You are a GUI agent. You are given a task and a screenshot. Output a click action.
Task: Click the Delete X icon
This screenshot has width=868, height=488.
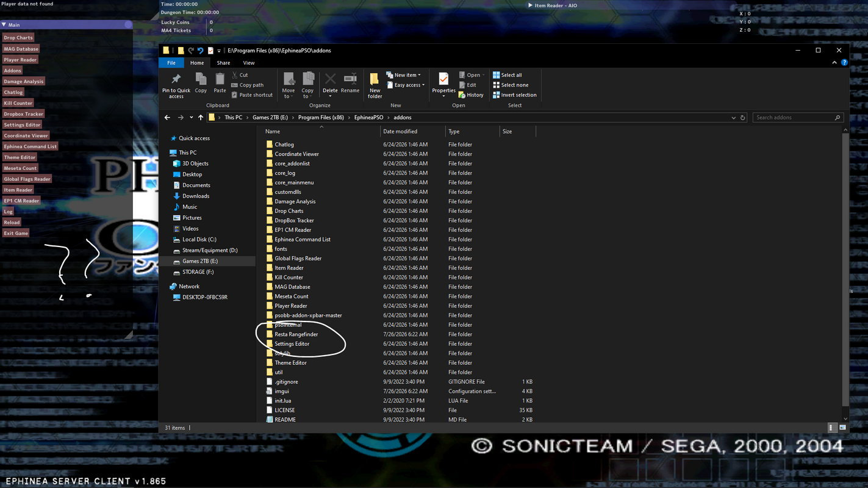point(330,79)
